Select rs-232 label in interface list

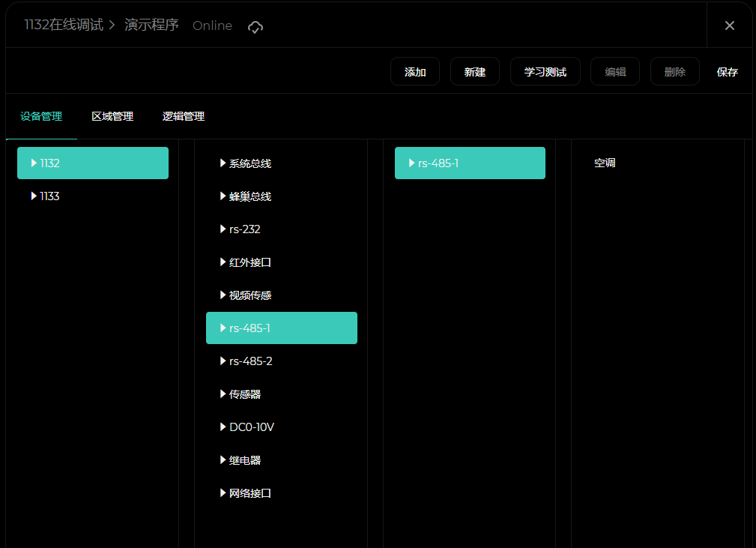tap(245, 229)
